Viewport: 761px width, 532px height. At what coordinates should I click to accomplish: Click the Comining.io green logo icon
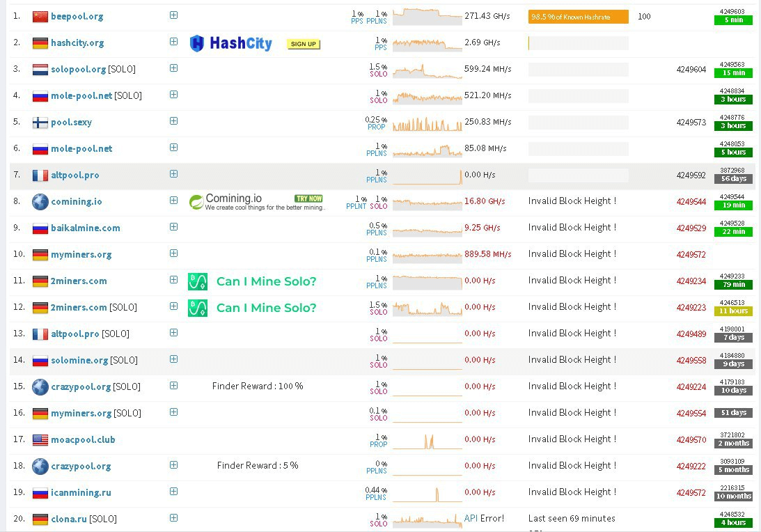pyautogui.click(x=196, y=202)
